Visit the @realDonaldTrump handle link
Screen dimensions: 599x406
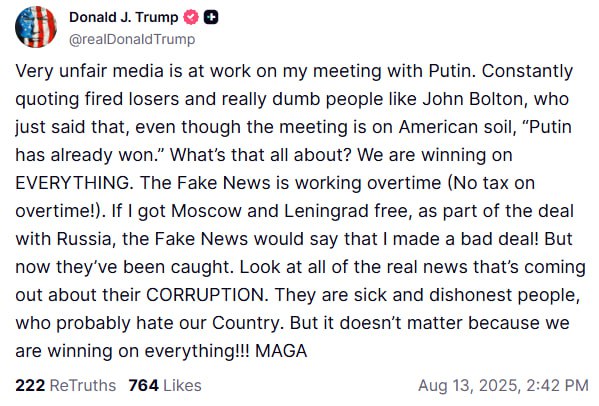[132, 39]
